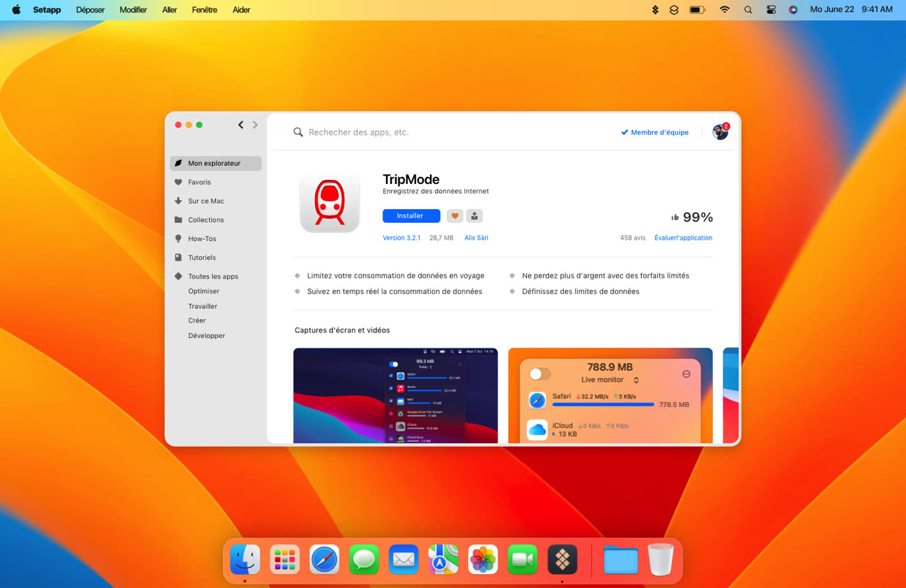The image size is (906, 588).
Task: Open the Modifier menu
Action: click(x=133, y=10)
